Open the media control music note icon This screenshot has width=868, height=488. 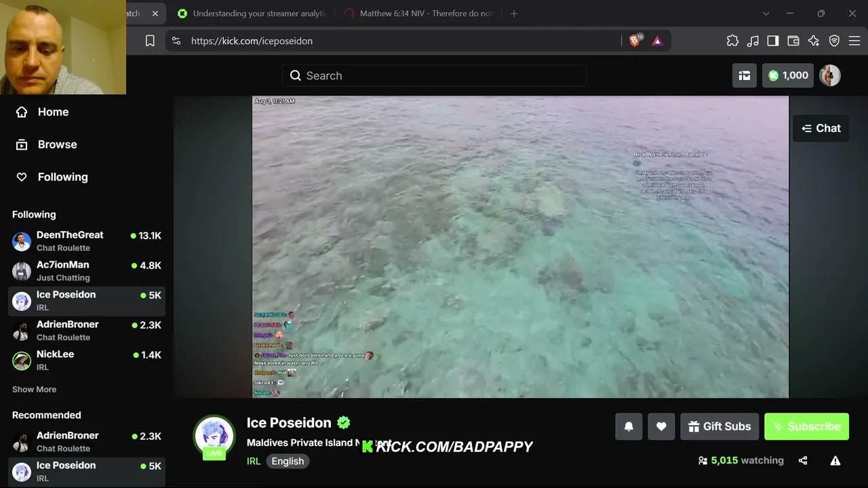click(753, 41)
